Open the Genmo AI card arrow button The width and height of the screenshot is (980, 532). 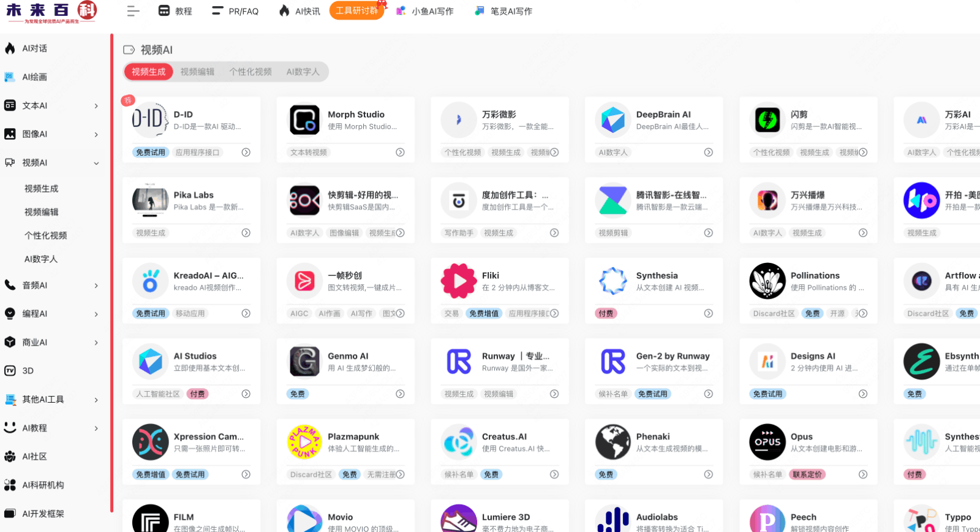click(400, 393)
